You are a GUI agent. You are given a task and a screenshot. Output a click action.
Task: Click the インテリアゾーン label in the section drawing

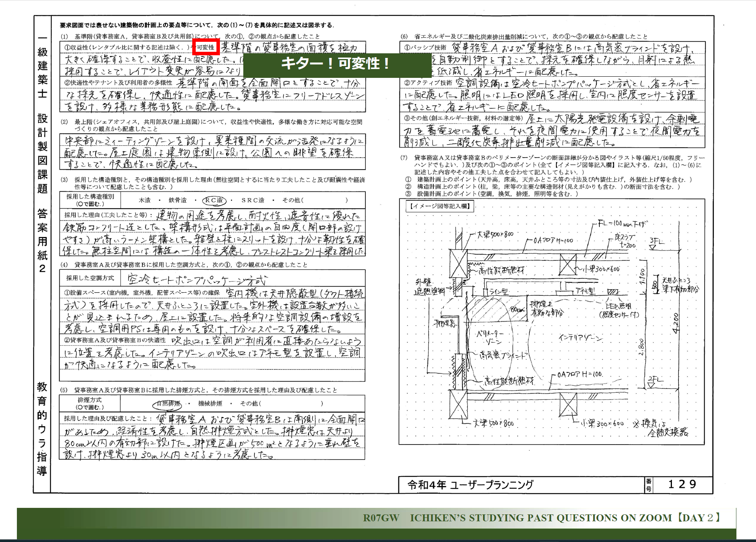pyautogui.click(x=580, y=338)
